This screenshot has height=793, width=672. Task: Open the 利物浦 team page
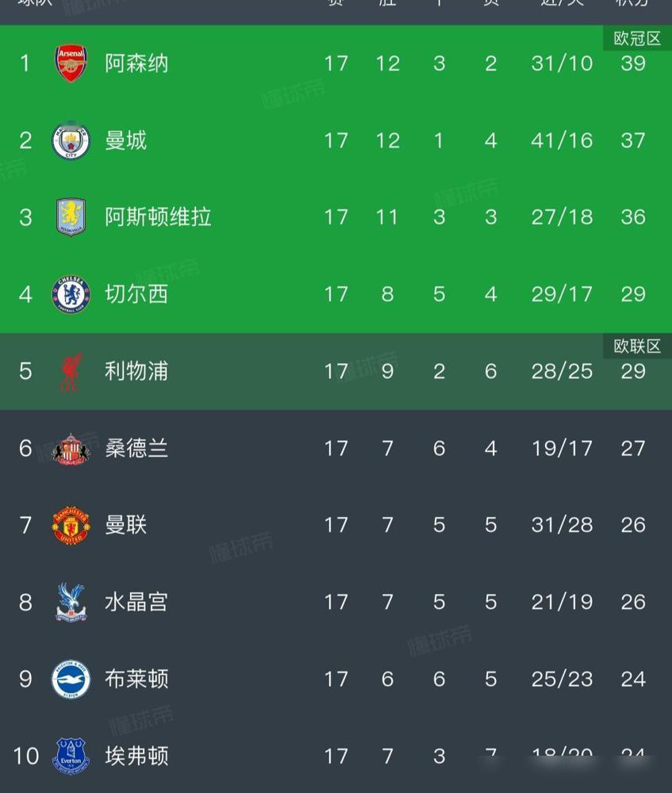click(x=135, y=370)
